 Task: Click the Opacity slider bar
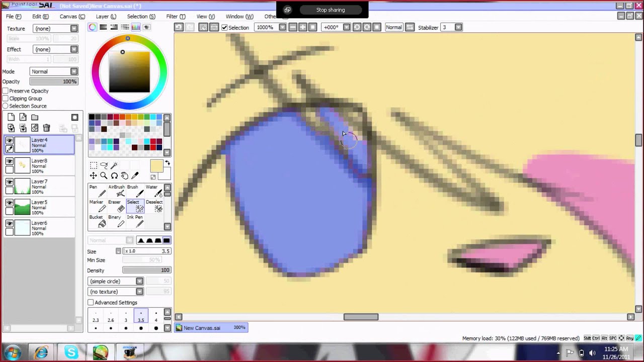point(53,81)
